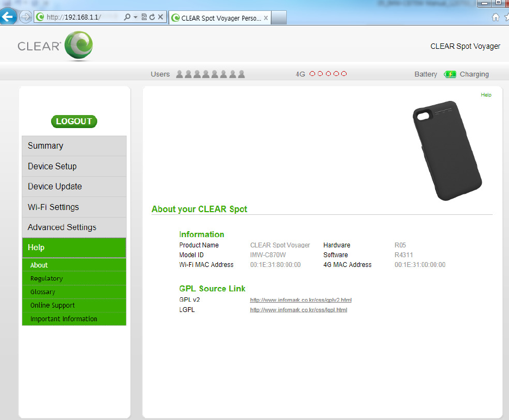Click the green Help link at top right
Screen dimensions: 509x420
(486, 95)
